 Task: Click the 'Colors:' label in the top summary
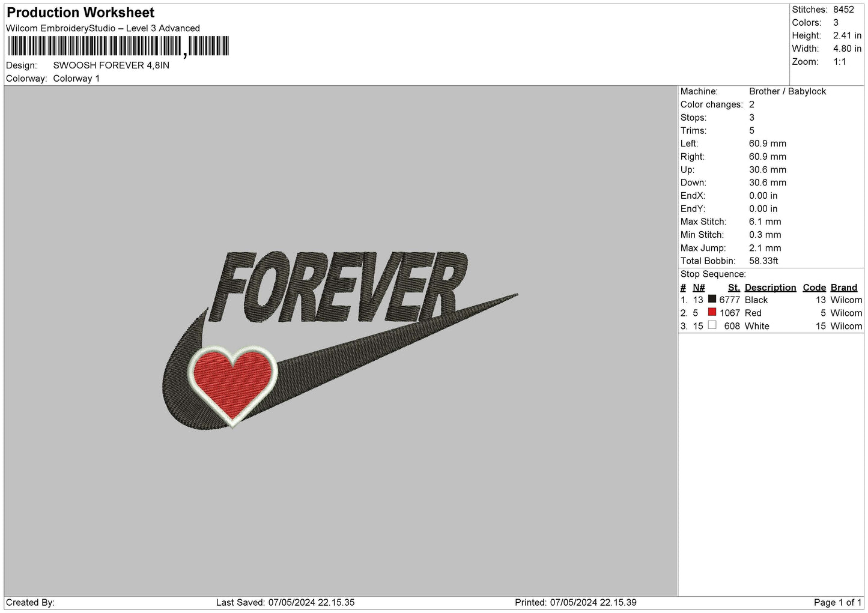point(806,23)
